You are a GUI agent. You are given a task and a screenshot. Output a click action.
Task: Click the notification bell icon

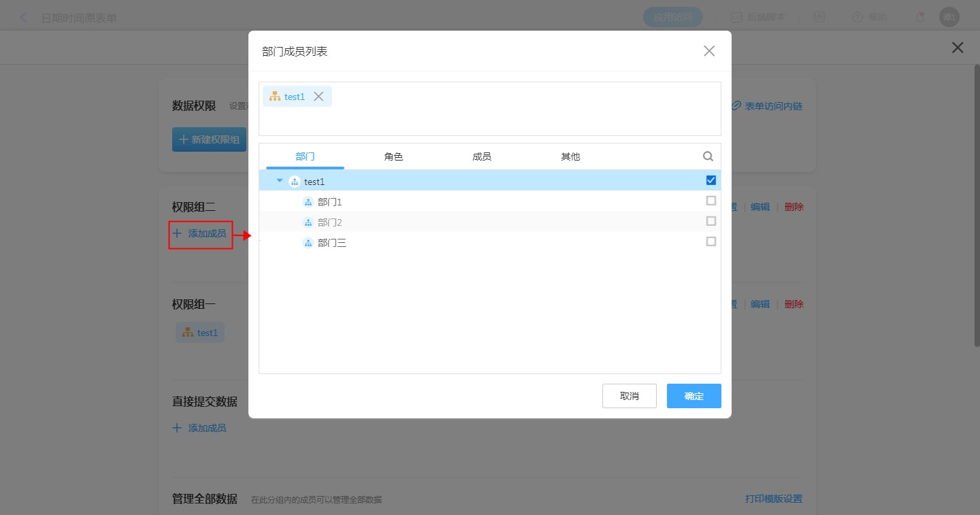pyautogui.click(x=919, y=18)
